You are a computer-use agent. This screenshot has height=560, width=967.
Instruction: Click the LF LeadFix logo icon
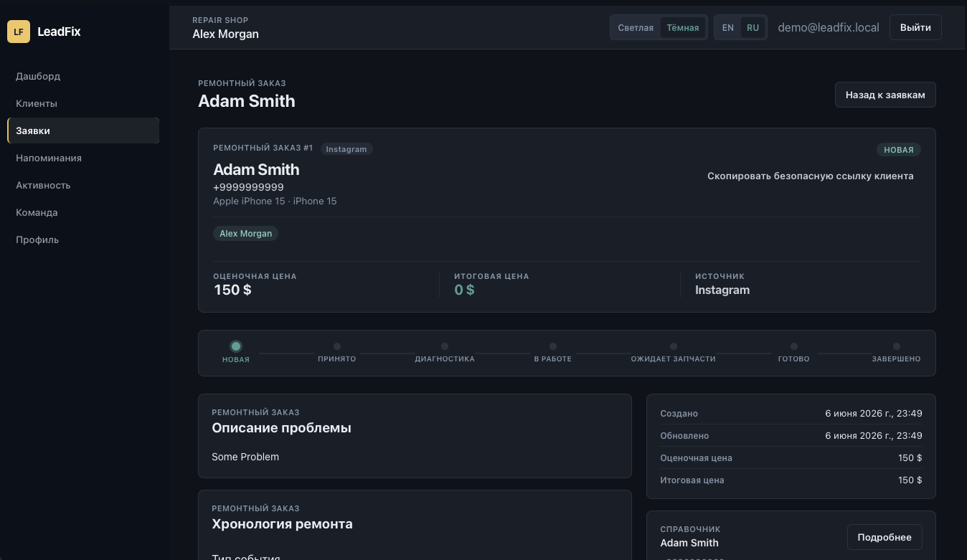[19, 32]
